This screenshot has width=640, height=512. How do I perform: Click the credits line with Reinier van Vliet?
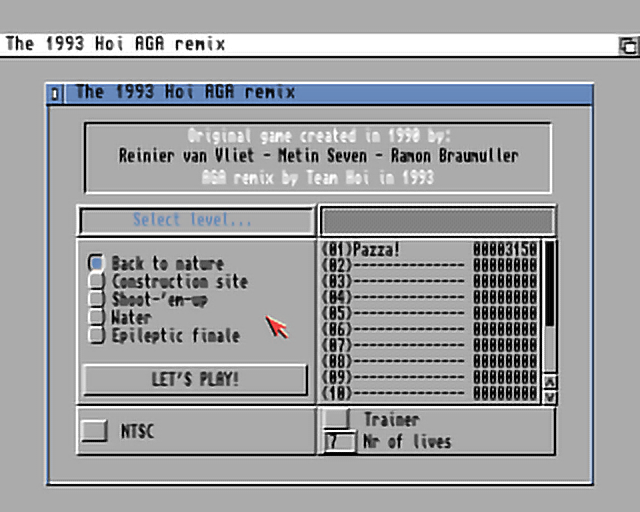click(318, 156)
